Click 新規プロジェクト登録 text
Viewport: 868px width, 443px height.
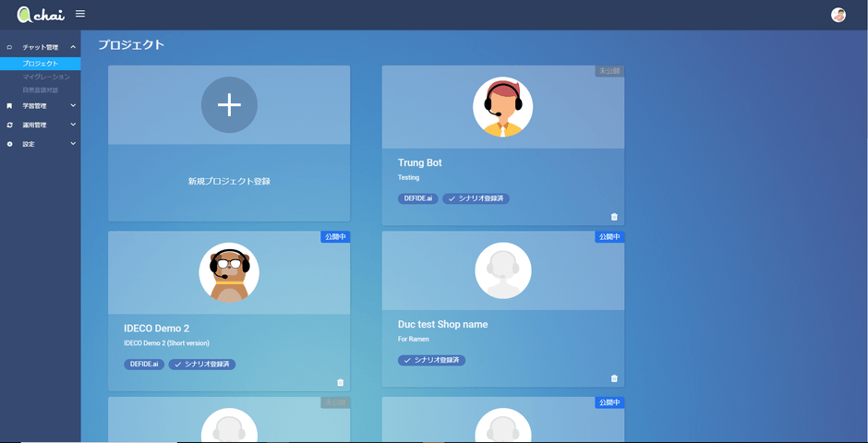[x=229, y=181]
